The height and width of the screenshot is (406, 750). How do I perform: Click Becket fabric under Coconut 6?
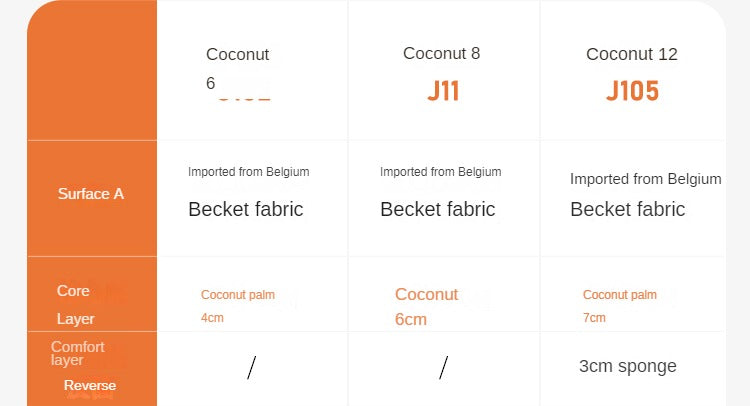coord(245,209)
